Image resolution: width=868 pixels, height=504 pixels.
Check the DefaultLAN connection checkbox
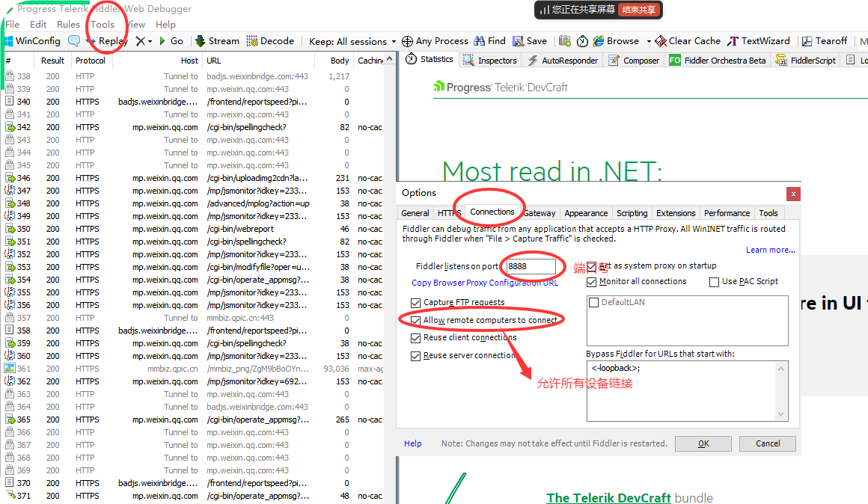pos(594,303)
